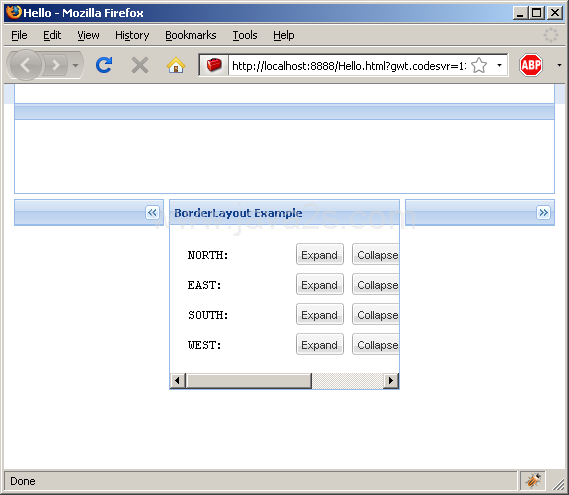Click Collapse button for SOUTH
The width and height of the screenshot is (569, 495).
point(376,315)
